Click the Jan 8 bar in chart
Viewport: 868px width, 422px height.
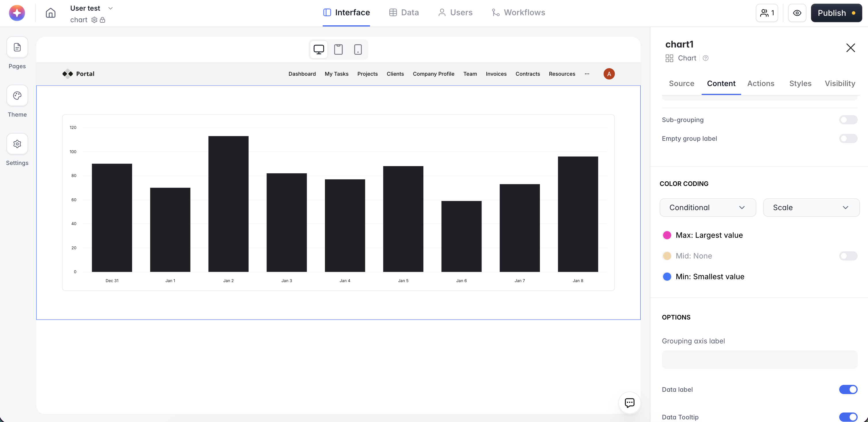(578, 214)
